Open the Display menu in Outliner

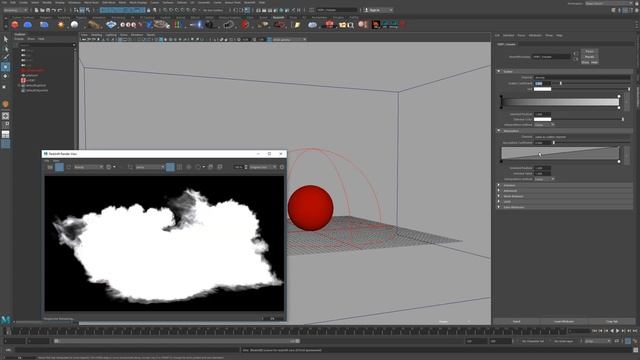[19, 39]
